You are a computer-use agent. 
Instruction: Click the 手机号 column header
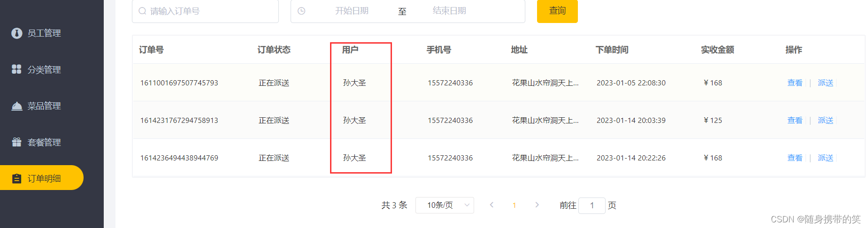(438, 50)
